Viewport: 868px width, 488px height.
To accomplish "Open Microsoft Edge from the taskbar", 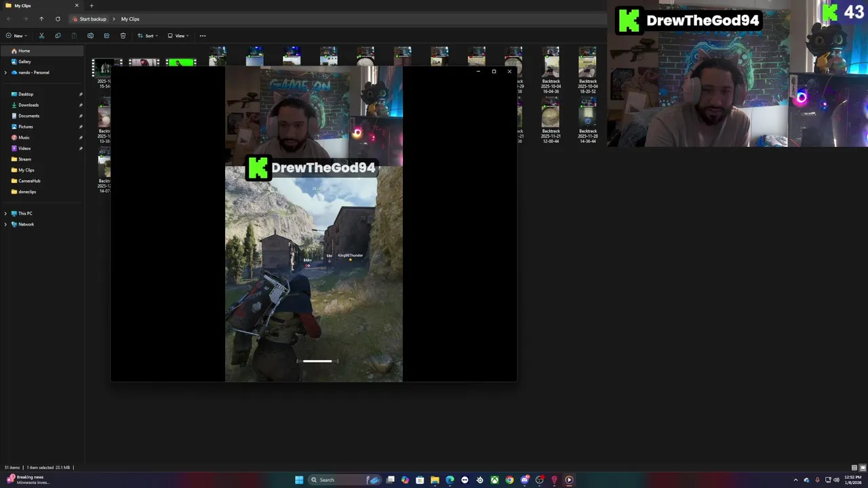I will tap(450, 480).
